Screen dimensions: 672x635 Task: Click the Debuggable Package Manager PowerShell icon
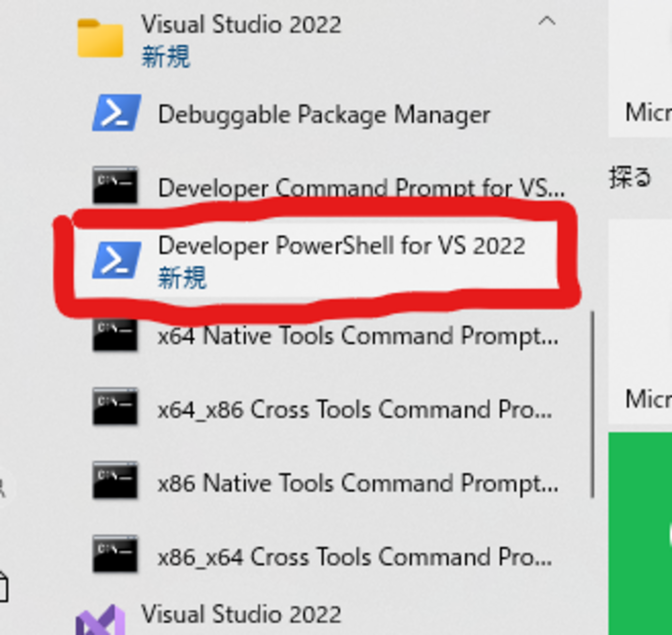pyautogui.click(x=116, y=112)
